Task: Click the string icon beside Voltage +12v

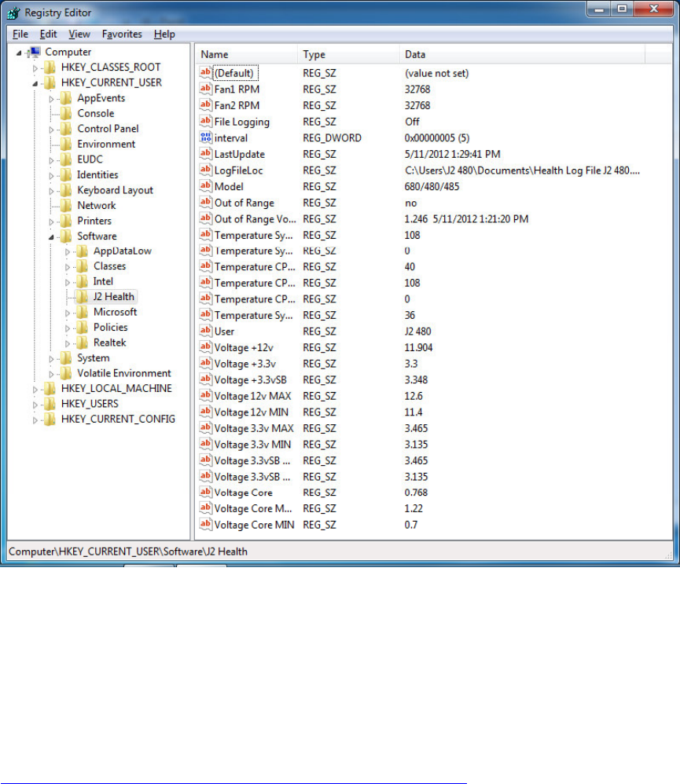Action: pyautogui.click(x=205, y=347)
